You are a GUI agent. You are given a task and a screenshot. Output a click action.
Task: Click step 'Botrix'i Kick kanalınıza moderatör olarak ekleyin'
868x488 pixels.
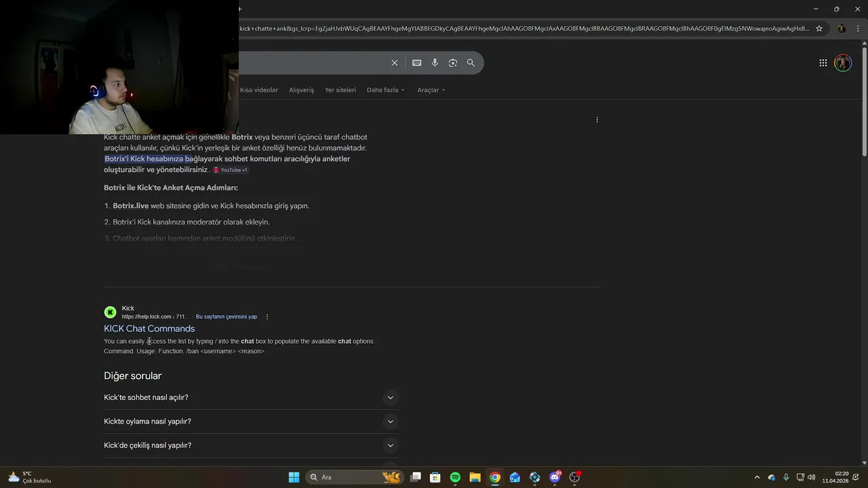[191, 222]
